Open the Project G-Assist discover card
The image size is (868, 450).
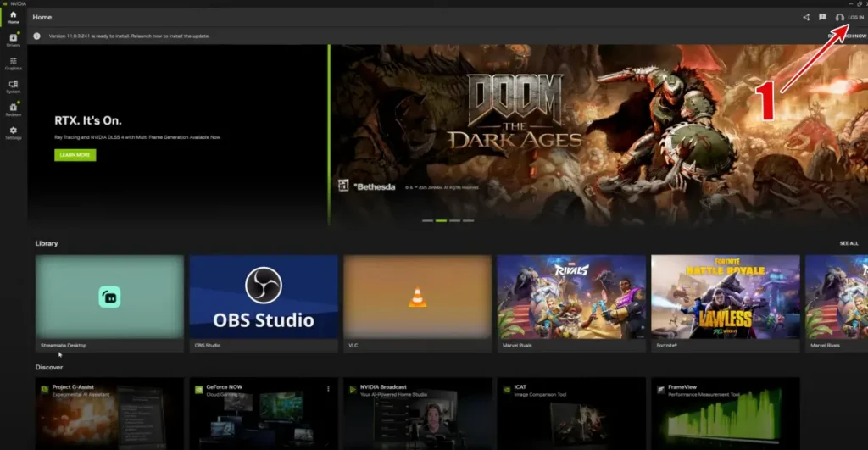(109, 414)
